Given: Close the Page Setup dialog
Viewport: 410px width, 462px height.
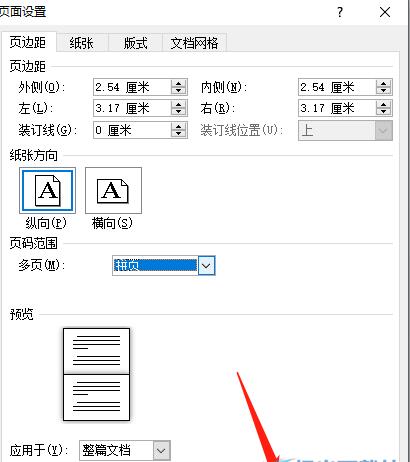Looking at the screenshot, I should (x=385, y=13).
